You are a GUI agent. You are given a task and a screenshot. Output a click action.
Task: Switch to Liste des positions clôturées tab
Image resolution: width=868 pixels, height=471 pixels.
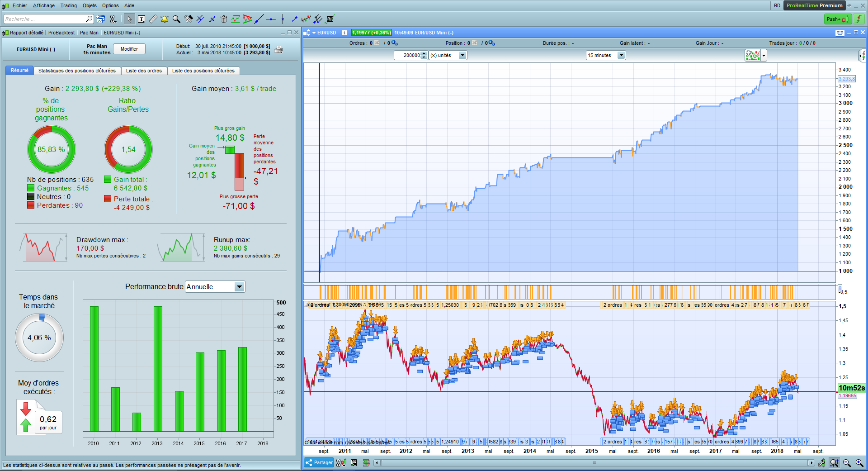coord(203,71)
